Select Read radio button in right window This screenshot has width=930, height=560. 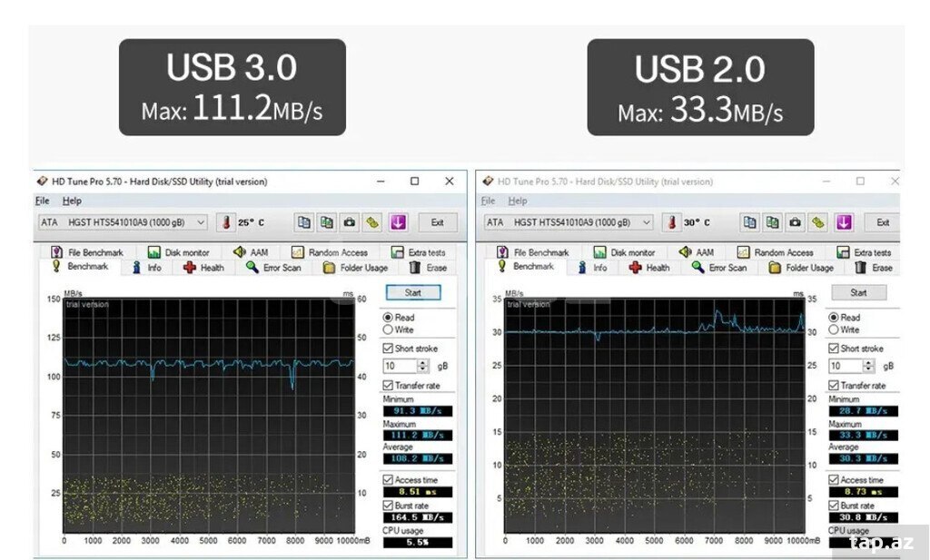tap(834, 318)
